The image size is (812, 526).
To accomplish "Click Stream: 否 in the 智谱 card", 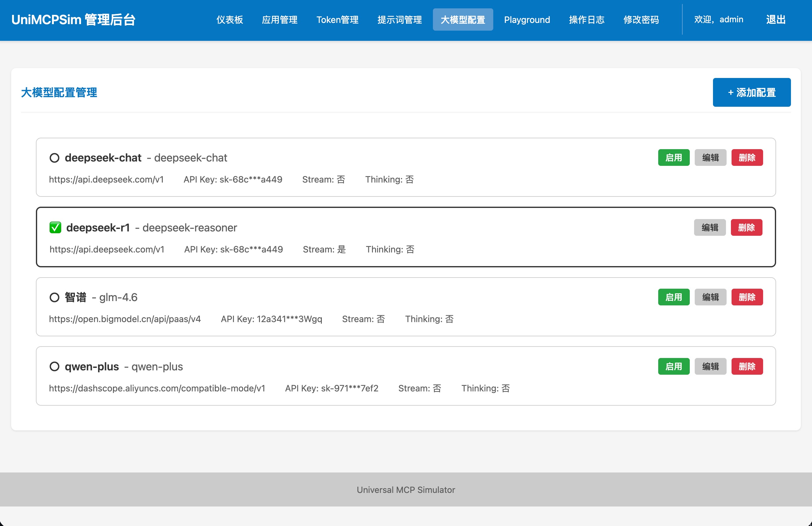I will 364,319.
